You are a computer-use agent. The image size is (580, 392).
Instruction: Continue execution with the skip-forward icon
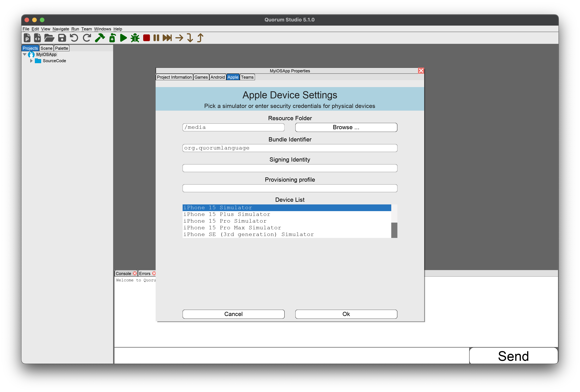(x=167, y=38)
